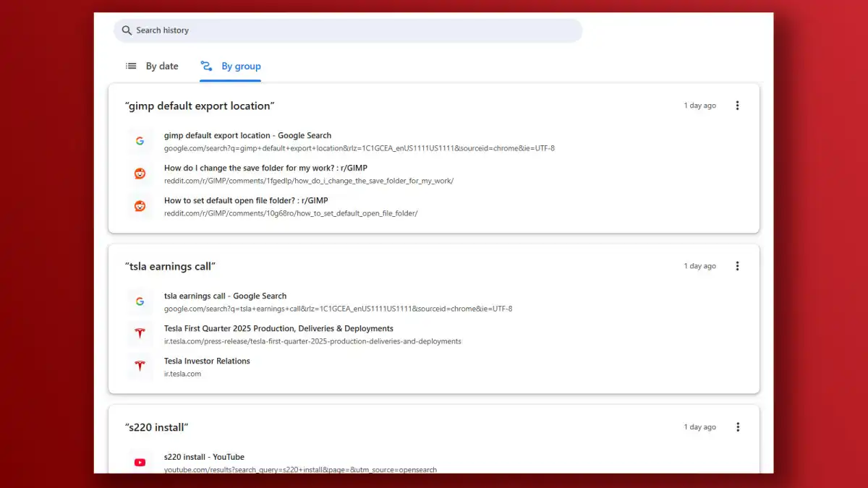Click Google icon beside gimp search entry
The image size is (868, 488).
point(140,141)
